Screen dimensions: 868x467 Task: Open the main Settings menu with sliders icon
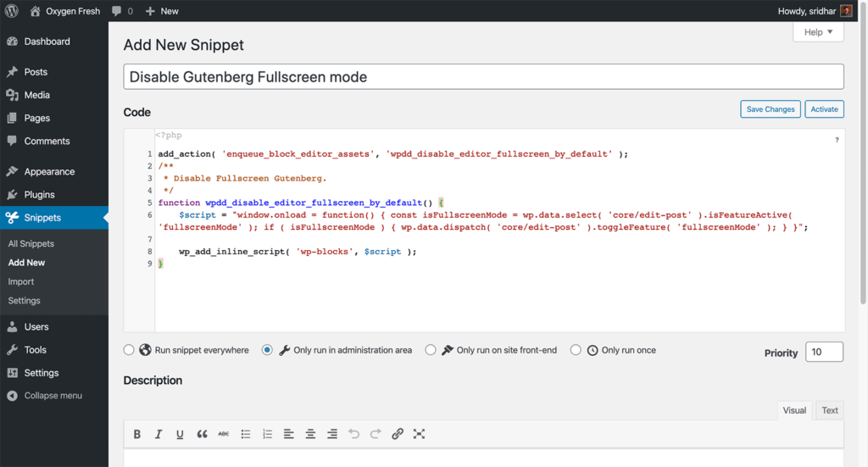[54, 373]
